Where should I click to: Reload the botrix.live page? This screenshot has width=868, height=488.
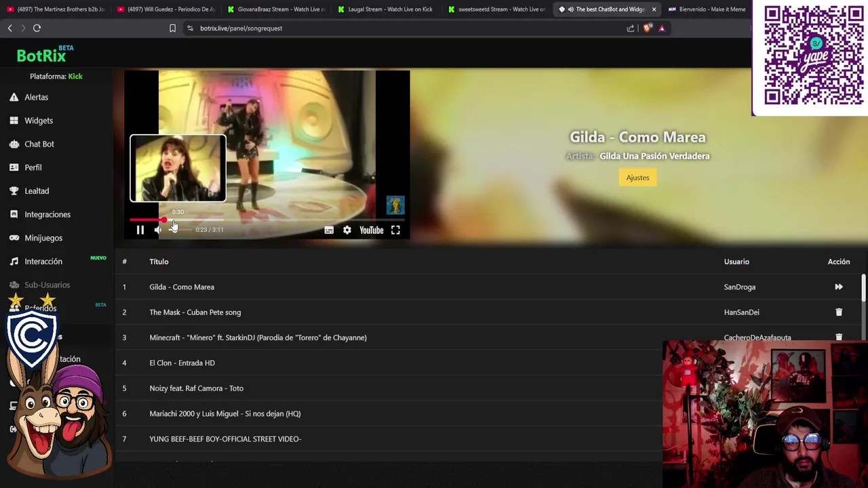click(x=37, y=28)
